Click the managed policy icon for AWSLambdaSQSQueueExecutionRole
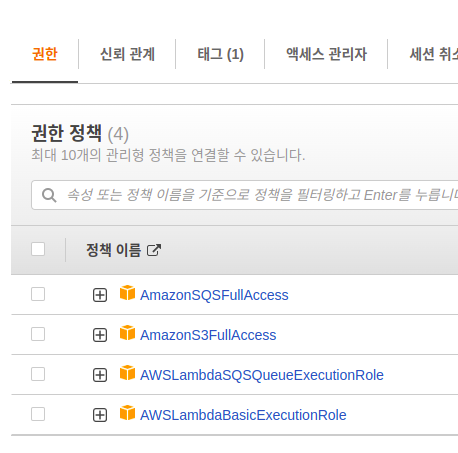The image size is (458, 453). coord(127,373)
